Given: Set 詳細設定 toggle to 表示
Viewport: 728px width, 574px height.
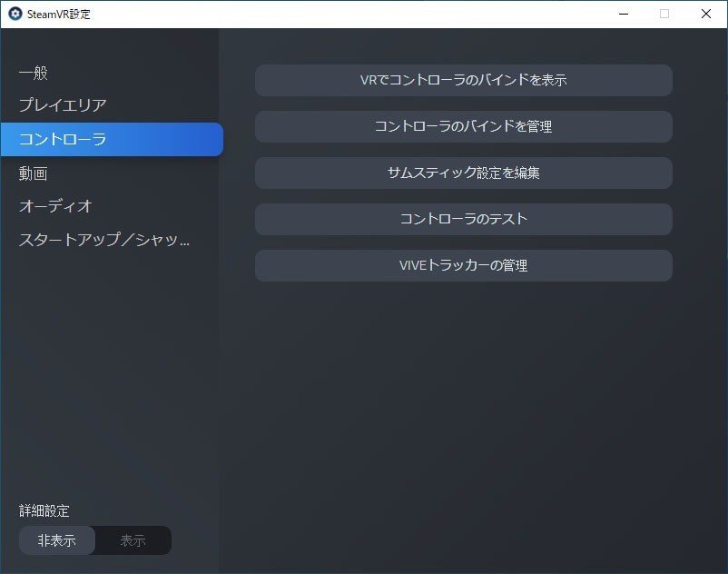Looking at the screenshot, I should (133, 540).
